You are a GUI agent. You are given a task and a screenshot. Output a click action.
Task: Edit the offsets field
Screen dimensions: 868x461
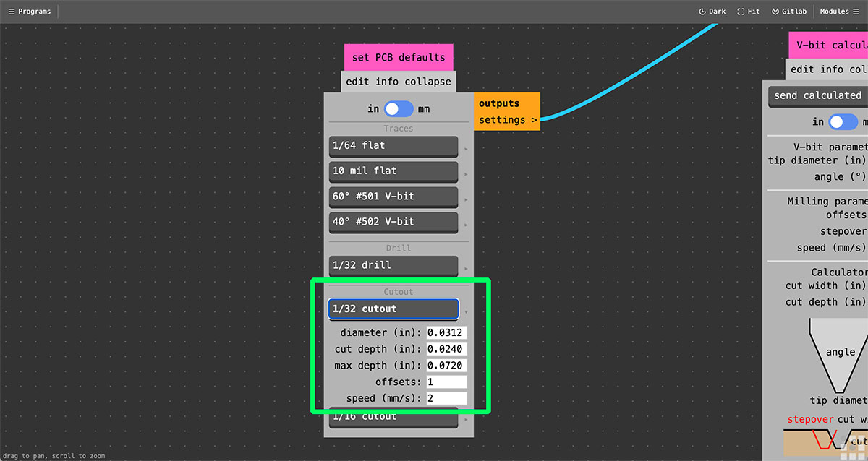(446, 382)
